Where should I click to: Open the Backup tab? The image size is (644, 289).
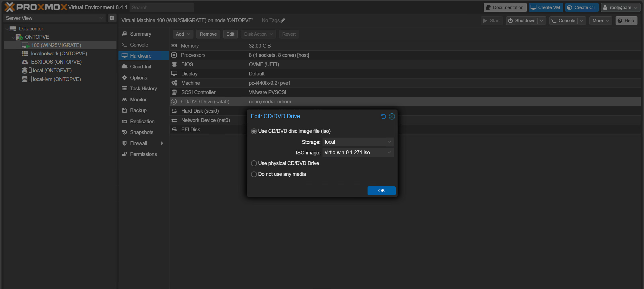[144, 110]
